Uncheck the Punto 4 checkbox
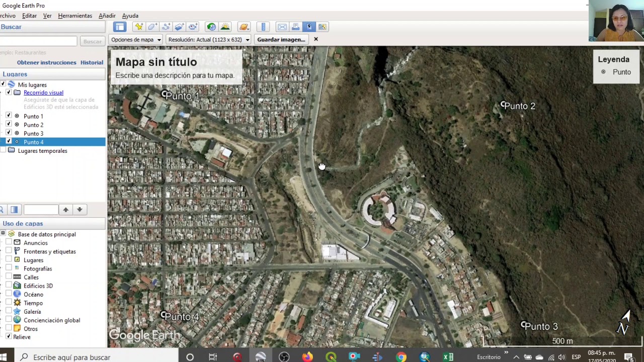This screenshot has width=644, height=362. (x=9, y=141)
